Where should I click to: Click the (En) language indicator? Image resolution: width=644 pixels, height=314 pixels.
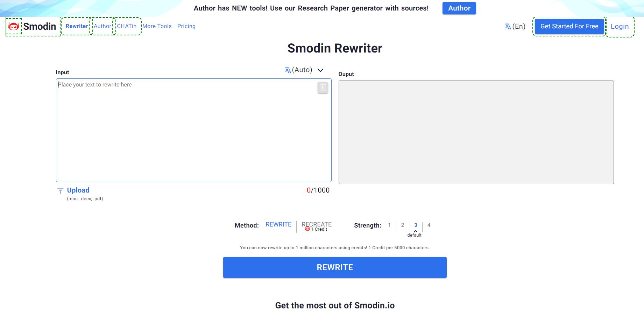point(519,26)
